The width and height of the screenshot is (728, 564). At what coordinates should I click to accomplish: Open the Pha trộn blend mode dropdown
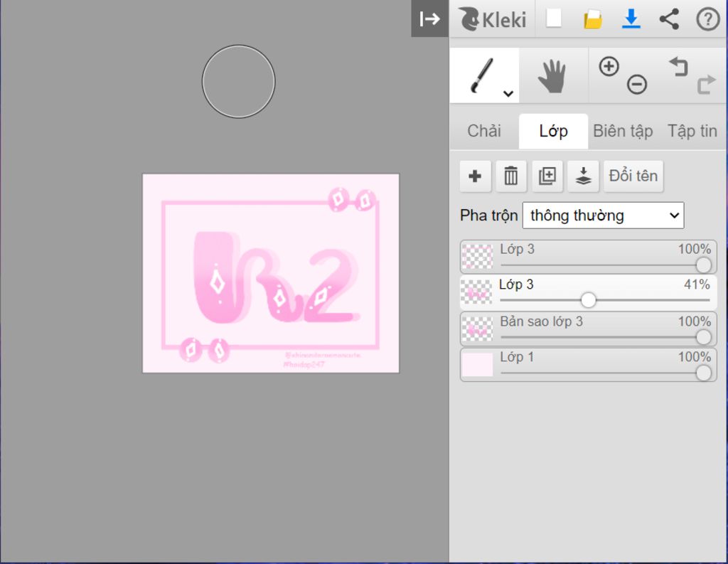tap(603, 216)
